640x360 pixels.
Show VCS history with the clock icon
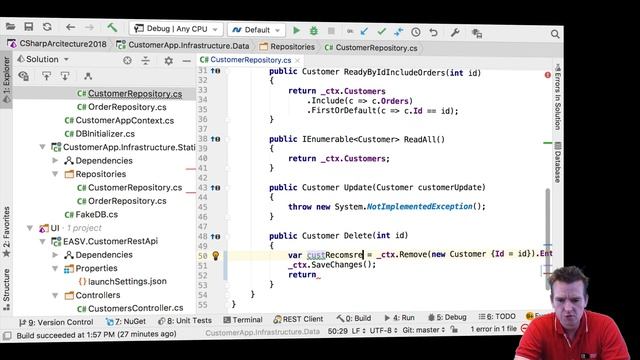416,32
